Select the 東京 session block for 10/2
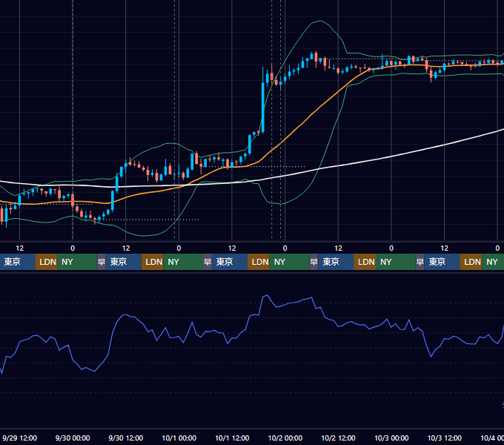 (x=336, y=262)
